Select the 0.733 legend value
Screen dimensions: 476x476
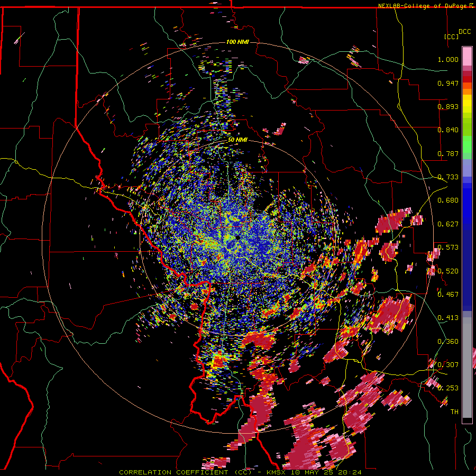click(x=448, y=177)
